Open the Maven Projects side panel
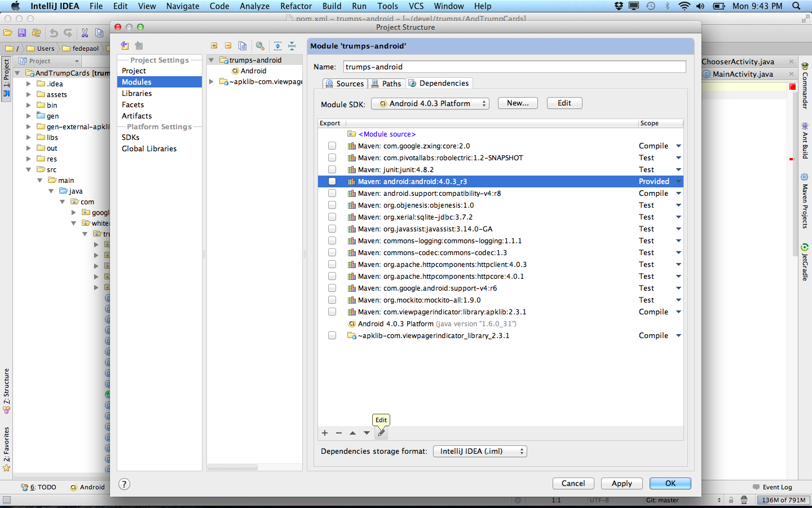Screen dimensions: 812x508 (x=805, y=201)
